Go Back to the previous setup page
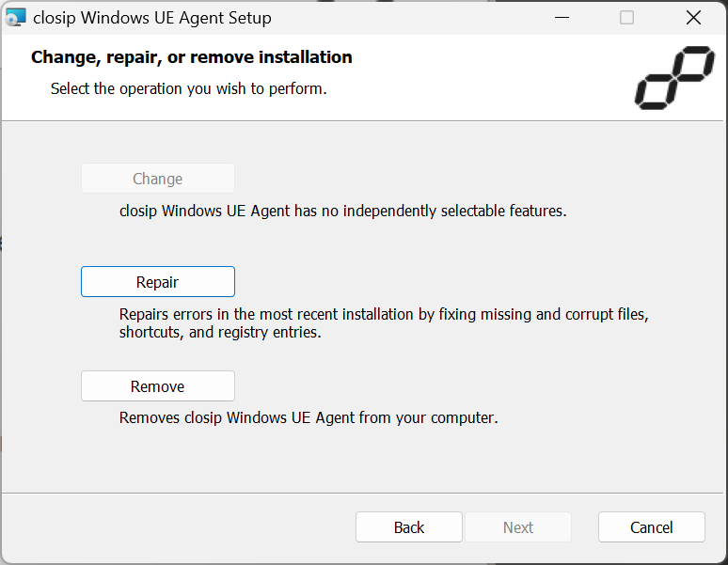The width and height of the screenshot is (728, 565). tap(409, 527)
